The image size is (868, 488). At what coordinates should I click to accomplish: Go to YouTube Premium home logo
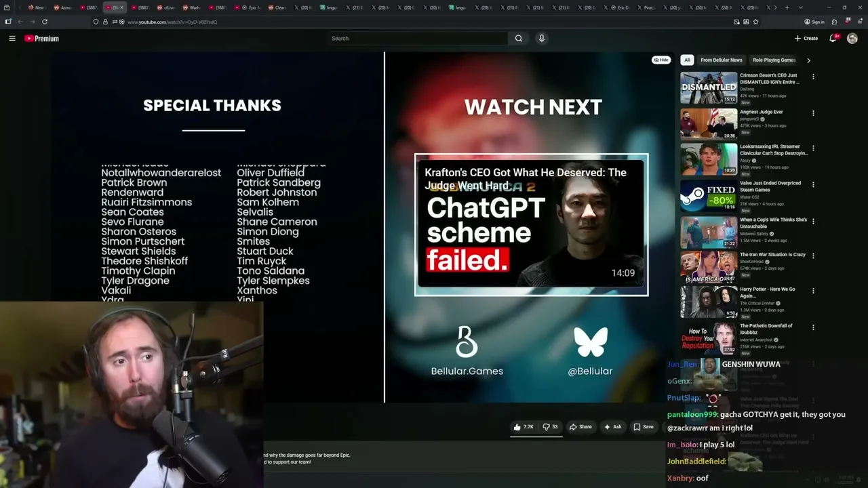coord(42,39)
